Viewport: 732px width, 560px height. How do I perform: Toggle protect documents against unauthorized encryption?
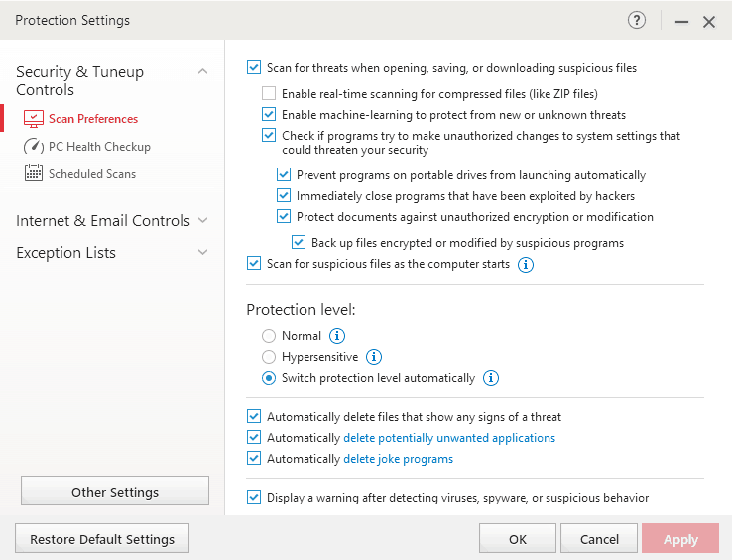tap(284, 216)
